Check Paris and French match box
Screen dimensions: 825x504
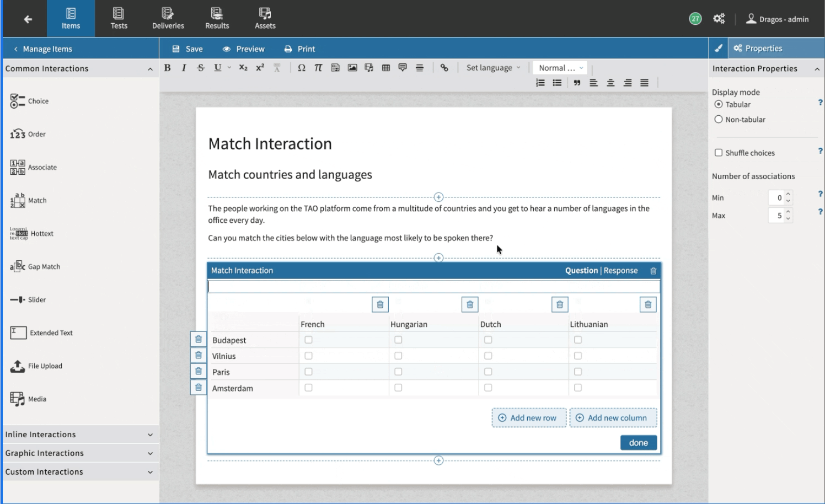click(308, 372)
